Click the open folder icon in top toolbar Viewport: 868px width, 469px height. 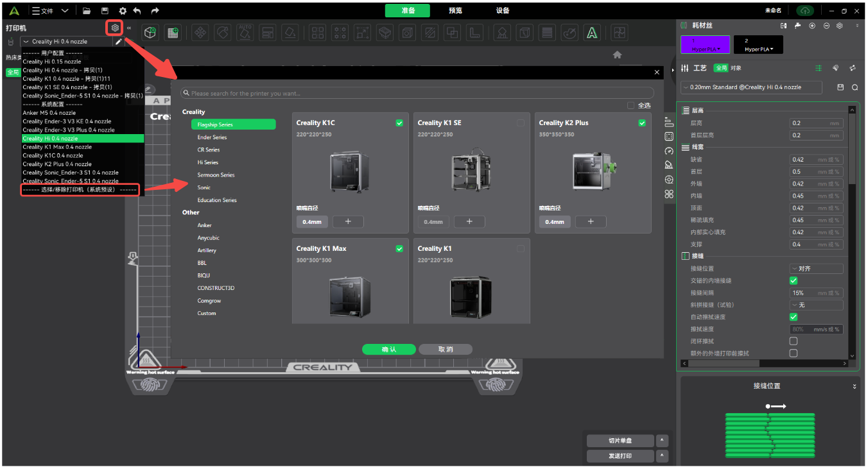pyautogui.click(x=87, y=11)
